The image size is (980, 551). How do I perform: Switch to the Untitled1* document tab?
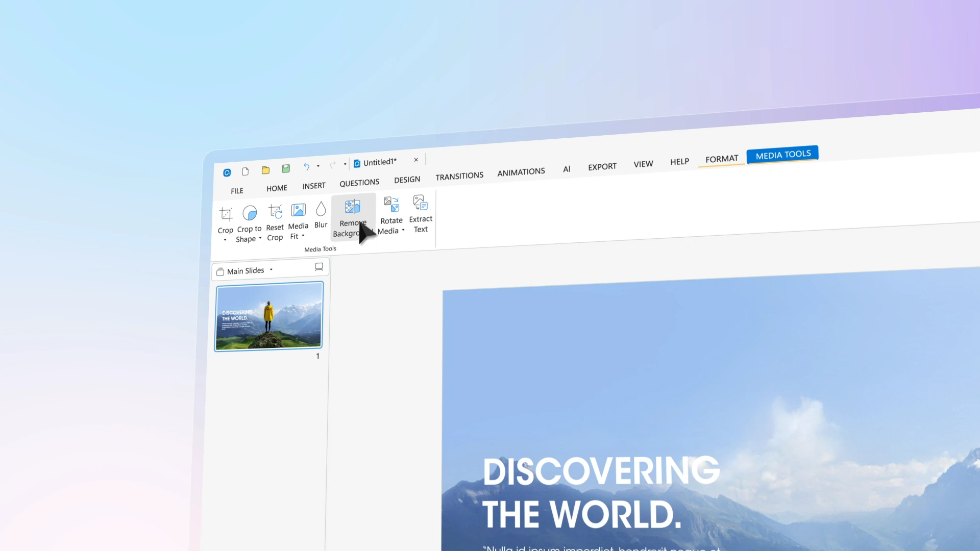click(x=380, y=162)
